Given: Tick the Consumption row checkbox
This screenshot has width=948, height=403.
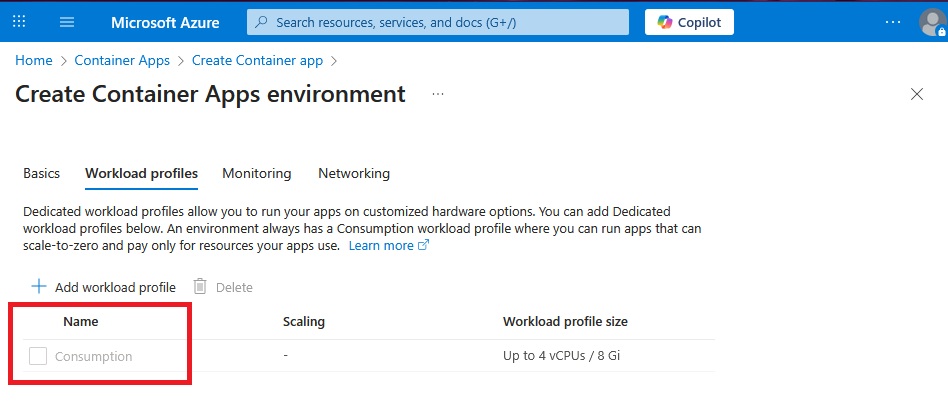Looking at the screenshot, I should click(x=38, y=356).
